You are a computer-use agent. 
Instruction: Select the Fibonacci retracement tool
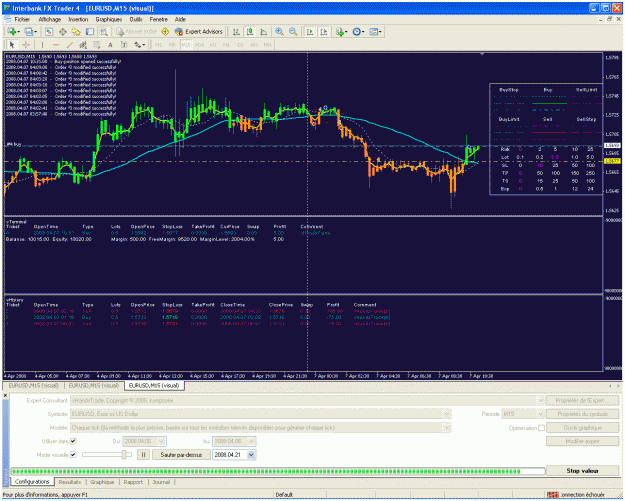pyautogui.click(x=96, y=45)
